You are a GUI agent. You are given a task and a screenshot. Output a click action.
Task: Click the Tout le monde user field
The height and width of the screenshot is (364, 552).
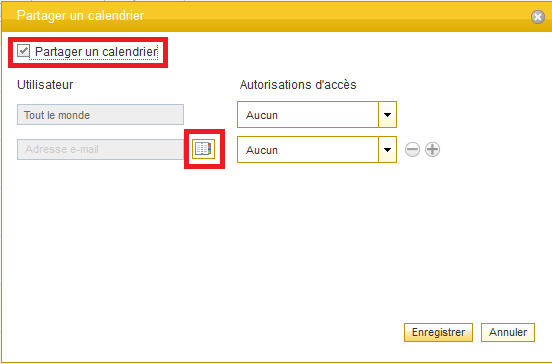tap(100, 114)
